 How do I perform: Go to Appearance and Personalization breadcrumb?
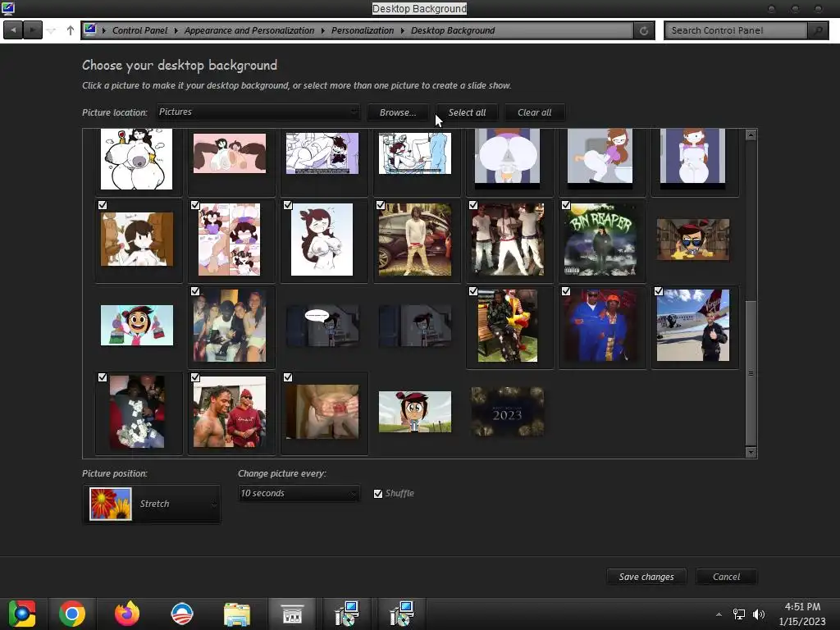pos(249,30)
